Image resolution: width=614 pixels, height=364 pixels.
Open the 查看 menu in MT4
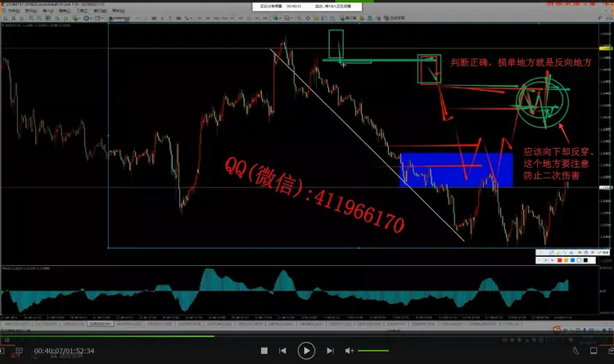(x=31, y=11)
